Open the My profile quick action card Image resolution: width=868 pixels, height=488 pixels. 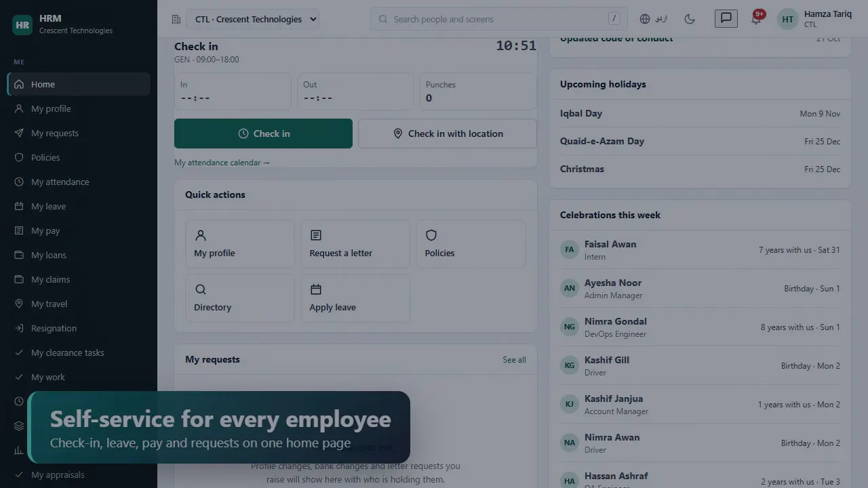[240, 244]
